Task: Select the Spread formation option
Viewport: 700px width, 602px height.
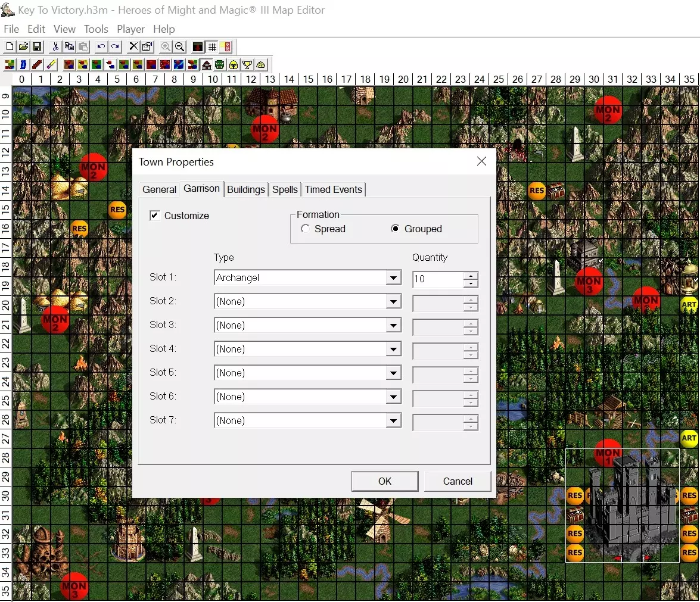Action: coord(305,229)
